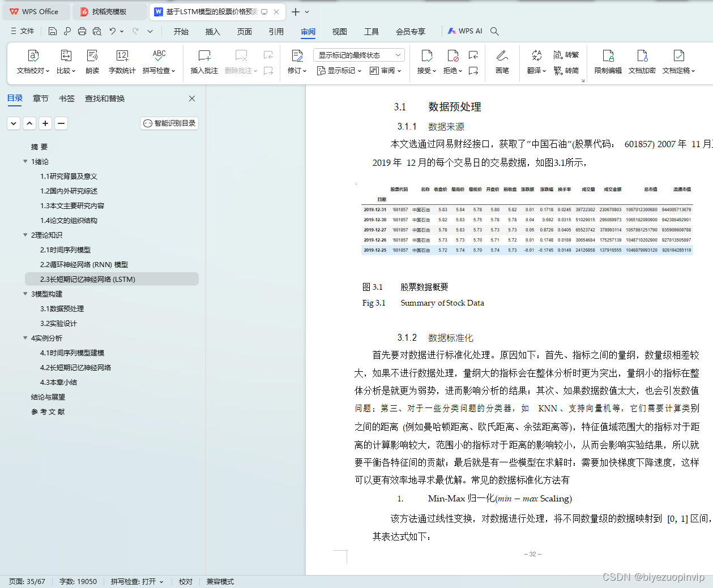This screenshot has height=588, width=713.
Task: Click the stock data table image
Action: [x=527, y=220]
